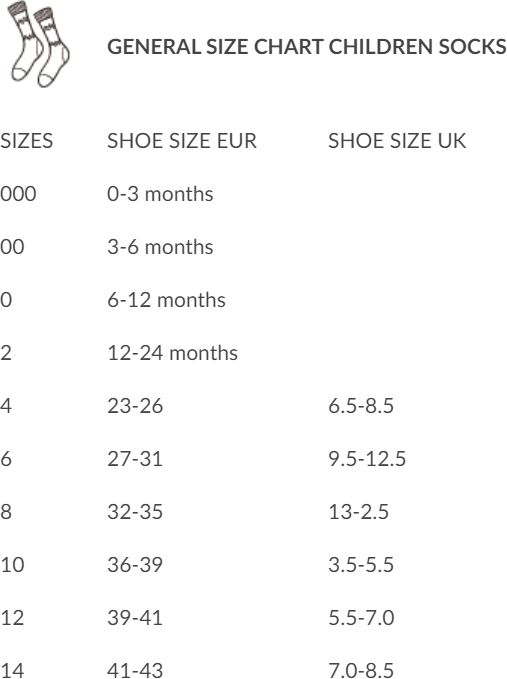Select the SHOE SIZE UK column header
Image resolution: width=507 pixels, height=679 pixels.
pyautogui.click(x=397, y=141)
